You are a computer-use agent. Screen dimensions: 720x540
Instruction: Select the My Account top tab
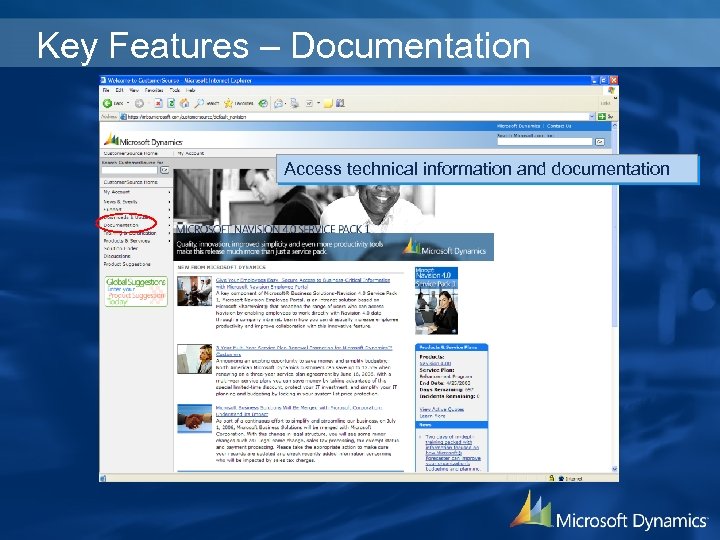(x=191, y=153)
